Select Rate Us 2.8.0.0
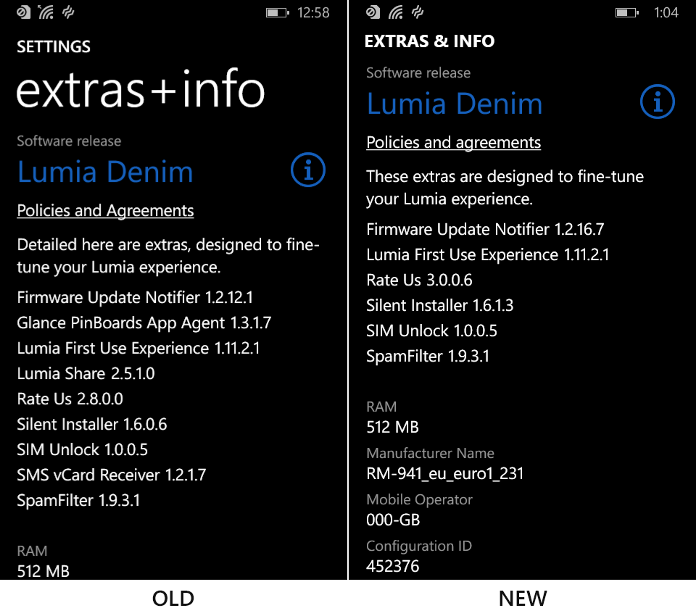Screen dimensions: 696x616 (70, 399)
